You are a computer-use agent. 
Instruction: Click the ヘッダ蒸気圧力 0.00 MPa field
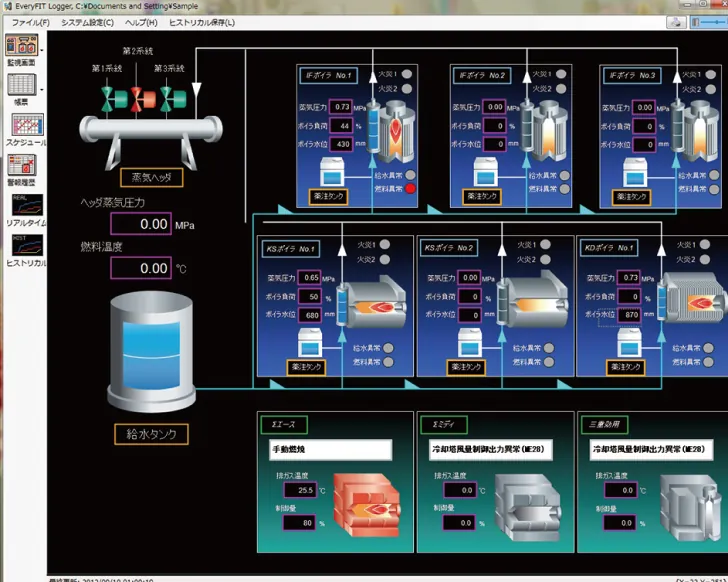click(x=141, y=224)
